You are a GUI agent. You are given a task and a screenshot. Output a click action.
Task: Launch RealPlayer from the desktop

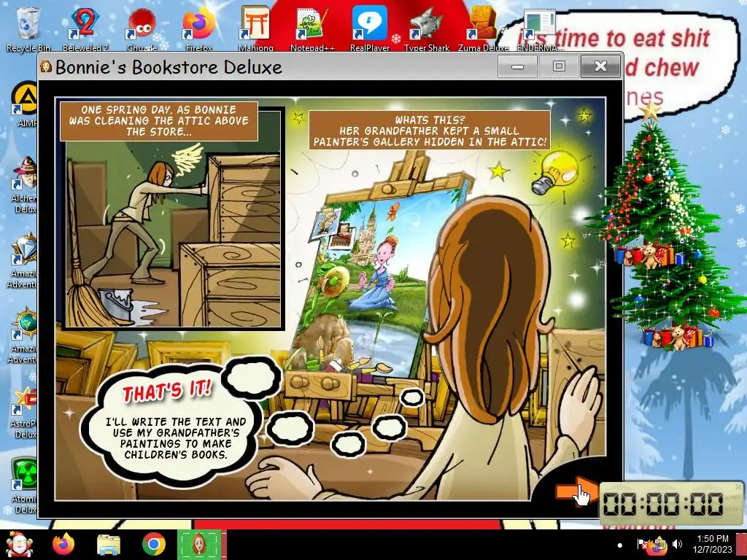[370, 28]
